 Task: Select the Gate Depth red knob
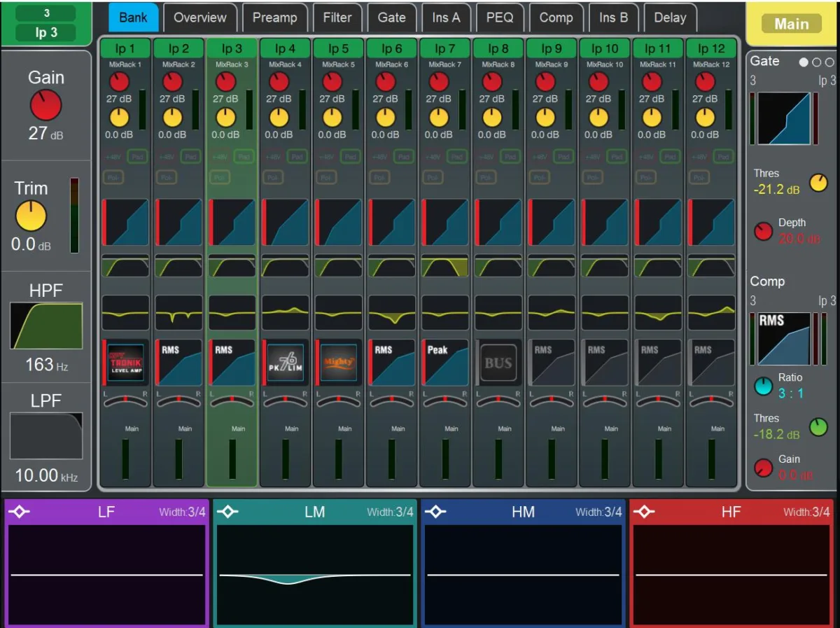[x=763, y=232]
